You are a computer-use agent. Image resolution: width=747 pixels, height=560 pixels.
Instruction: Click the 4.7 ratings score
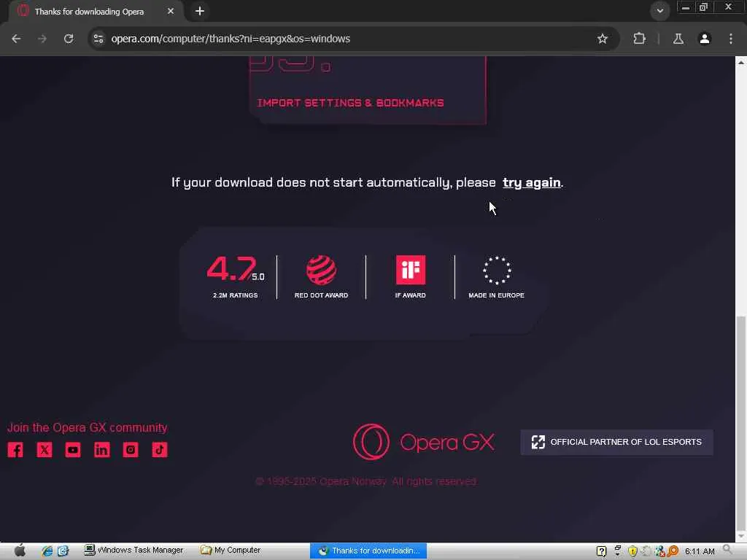click(x=236, y=277)
